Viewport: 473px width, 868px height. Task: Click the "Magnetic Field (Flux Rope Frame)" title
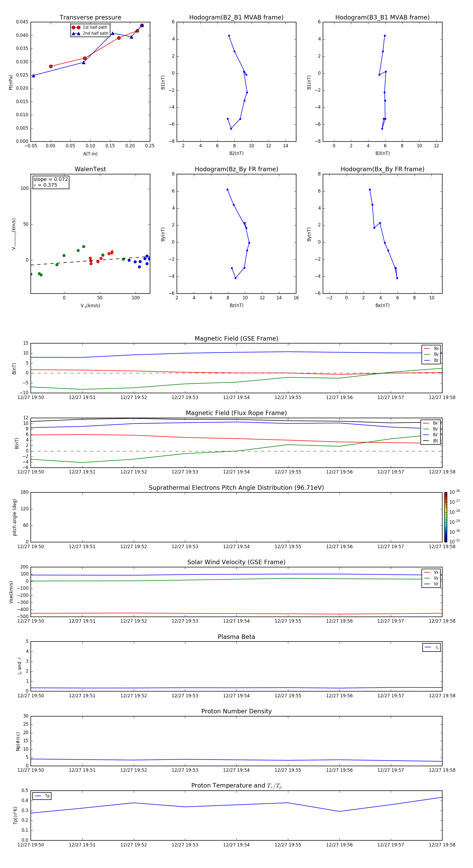click(x=236, y=413)
